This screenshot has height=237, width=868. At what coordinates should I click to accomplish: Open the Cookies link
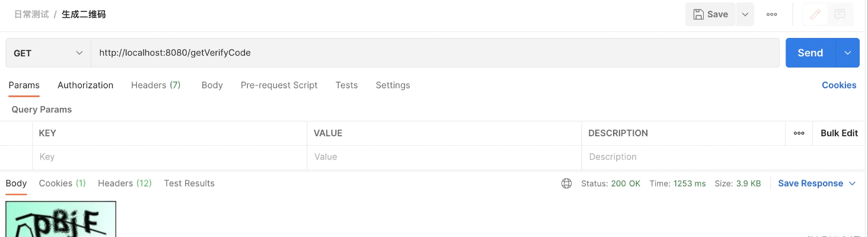[x=839, y=85]
